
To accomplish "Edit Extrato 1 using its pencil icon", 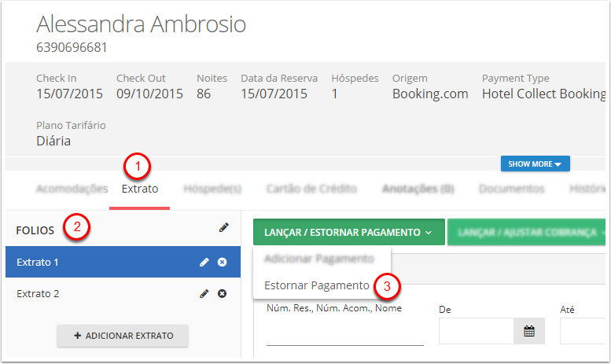I will click(x=204, y=263).
